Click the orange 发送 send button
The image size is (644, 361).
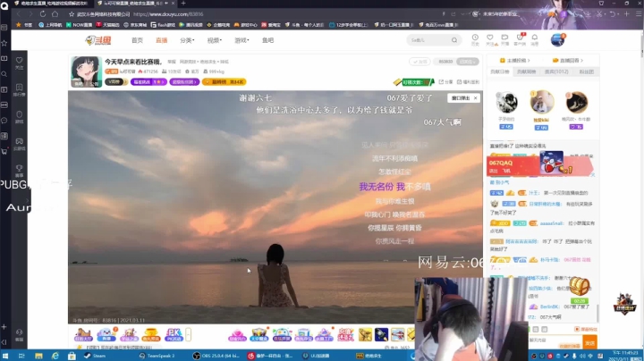coord(589,342)
